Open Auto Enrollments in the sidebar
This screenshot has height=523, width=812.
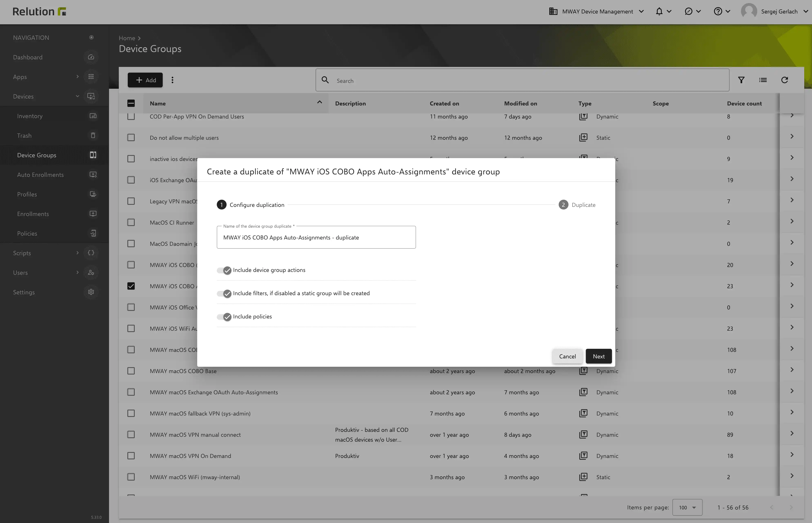[x=54, y=175]
